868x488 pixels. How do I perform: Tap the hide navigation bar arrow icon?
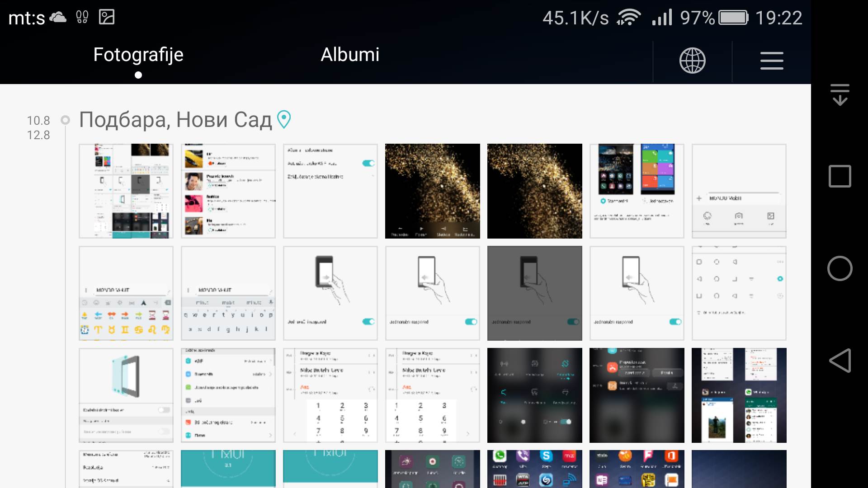coord(840,95)
